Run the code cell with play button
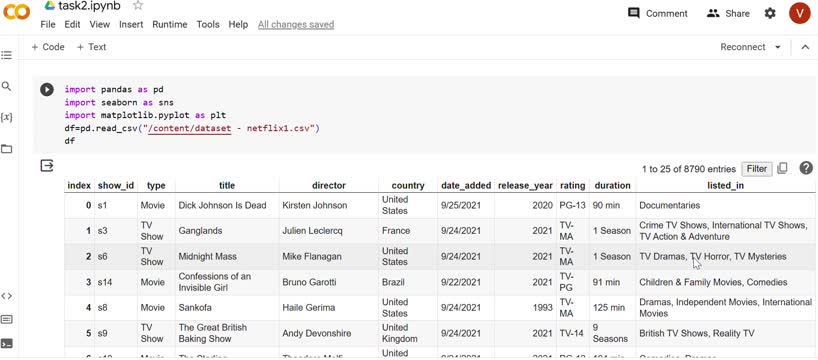Screen dimensions: 818x360 click(x=47, y=90)
